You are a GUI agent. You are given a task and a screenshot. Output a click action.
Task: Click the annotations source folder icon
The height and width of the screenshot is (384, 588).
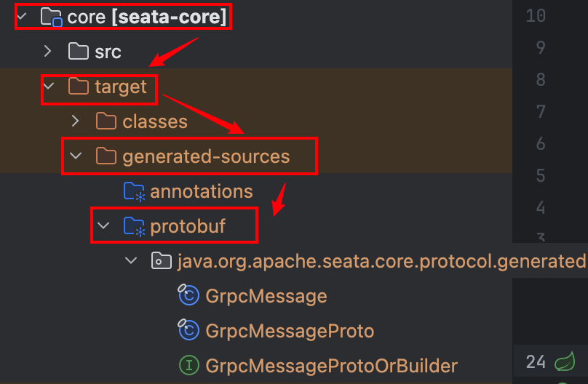tap(134, 191)
